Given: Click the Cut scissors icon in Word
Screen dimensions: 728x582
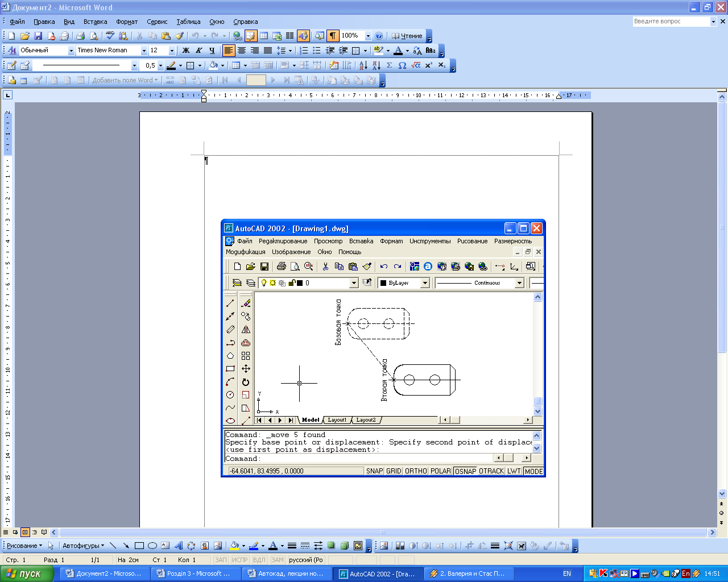Looking at the screenshot, I should [x=139, y=36].
